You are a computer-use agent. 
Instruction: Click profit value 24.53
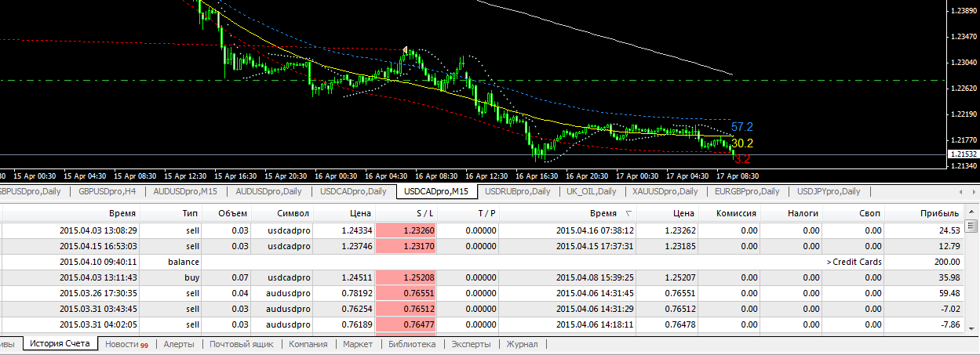[949, 230]
